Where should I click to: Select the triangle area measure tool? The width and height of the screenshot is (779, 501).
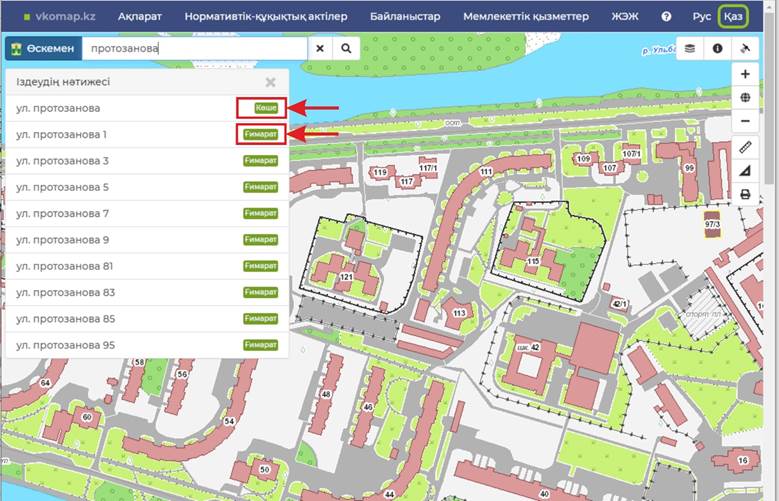pyautogui.click(x=746, y=171)
